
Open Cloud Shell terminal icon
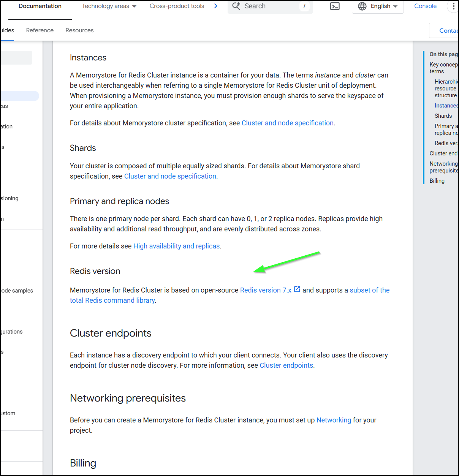coord(335,6)
